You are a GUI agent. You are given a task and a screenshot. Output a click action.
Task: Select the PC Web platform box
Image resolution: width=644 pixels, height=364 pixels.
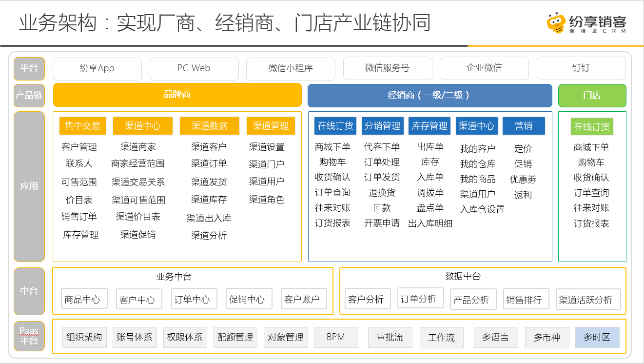(194, 68)
